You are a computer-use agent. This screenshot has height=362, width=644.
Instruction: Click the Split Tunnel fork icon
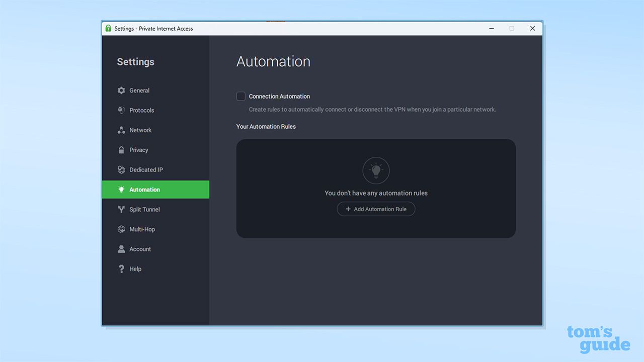pyautogui.click(x=121, y=209)
